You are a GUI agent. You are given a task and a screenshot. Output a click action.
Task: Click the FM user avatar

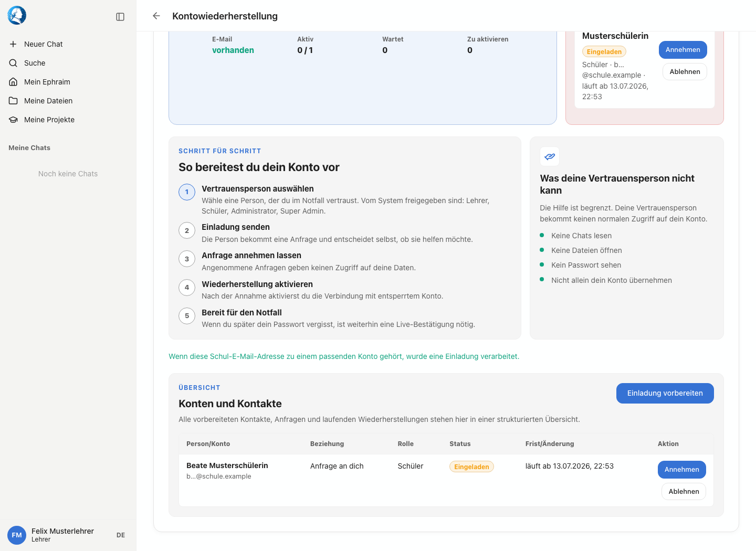click(17, 535)
